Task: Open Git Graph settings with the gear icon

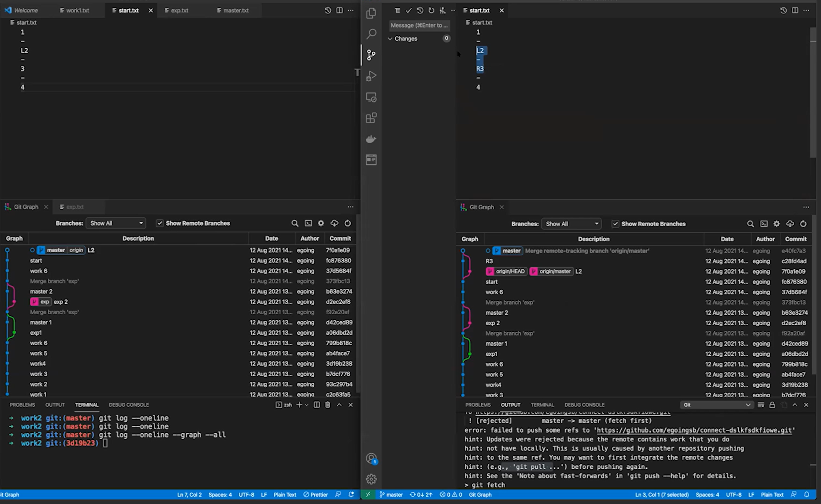Action: click(321, 223)
